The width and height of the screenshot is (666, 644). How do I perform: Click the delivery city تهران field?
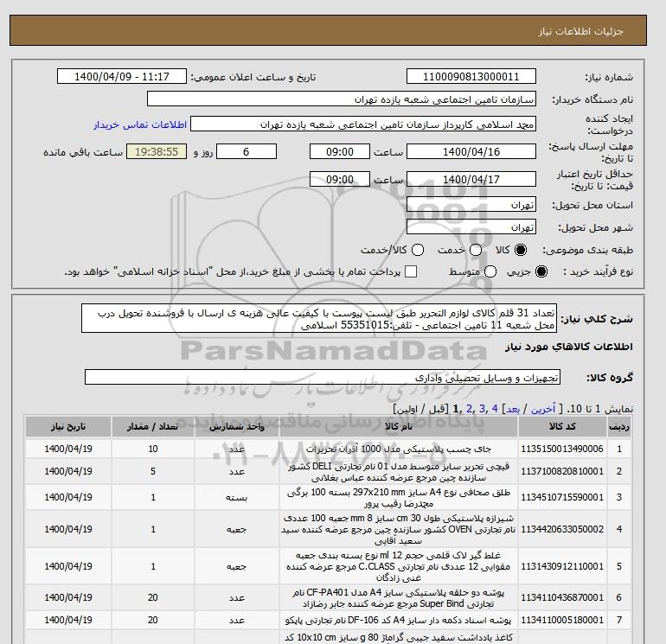coord(471,227)
